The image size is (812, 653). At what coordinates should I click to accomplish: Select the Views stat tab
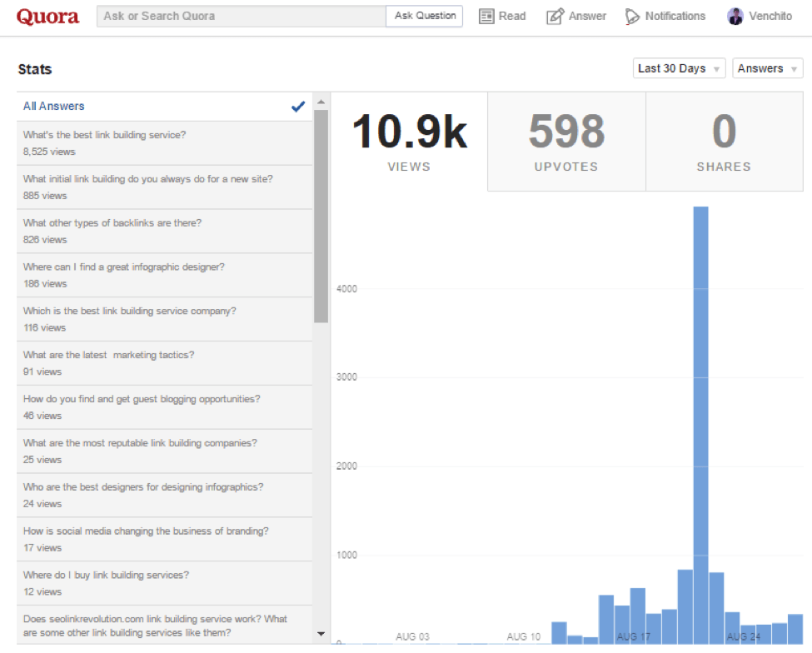[x=409, y=142]
